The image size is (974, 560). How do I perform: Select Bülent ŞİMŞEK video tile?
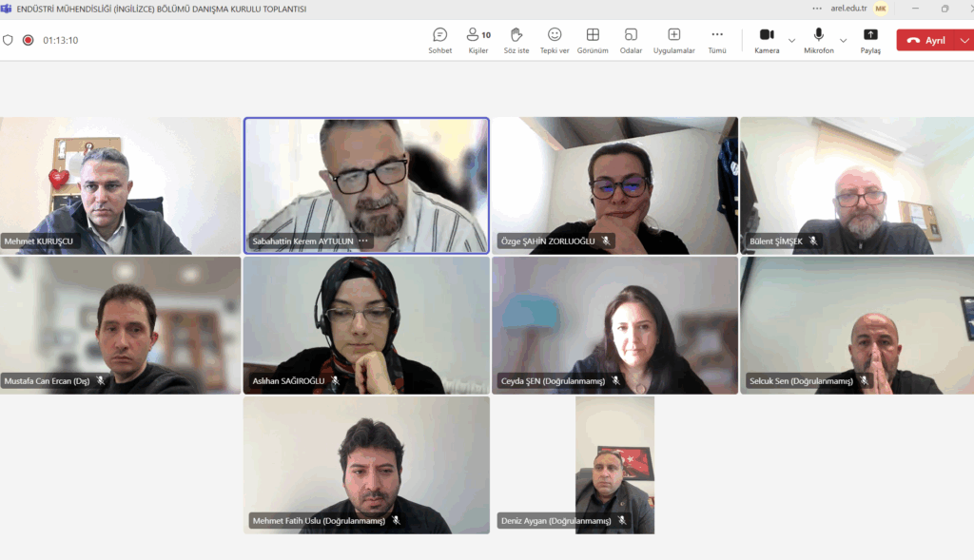click(857, 185)
